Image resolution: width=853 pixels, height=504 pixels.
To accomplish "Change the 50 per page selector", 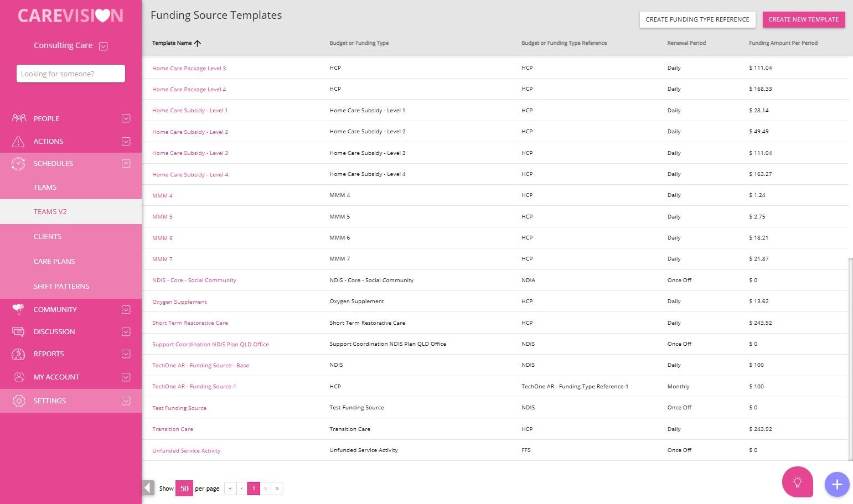I will 184,489.
